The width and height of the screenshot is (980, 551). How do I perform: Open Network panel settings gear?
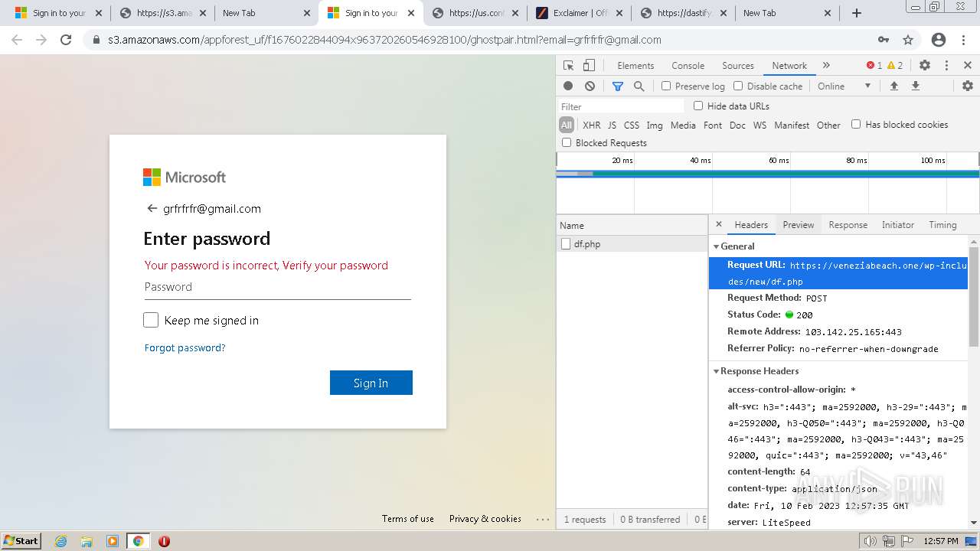coord(968,86)
